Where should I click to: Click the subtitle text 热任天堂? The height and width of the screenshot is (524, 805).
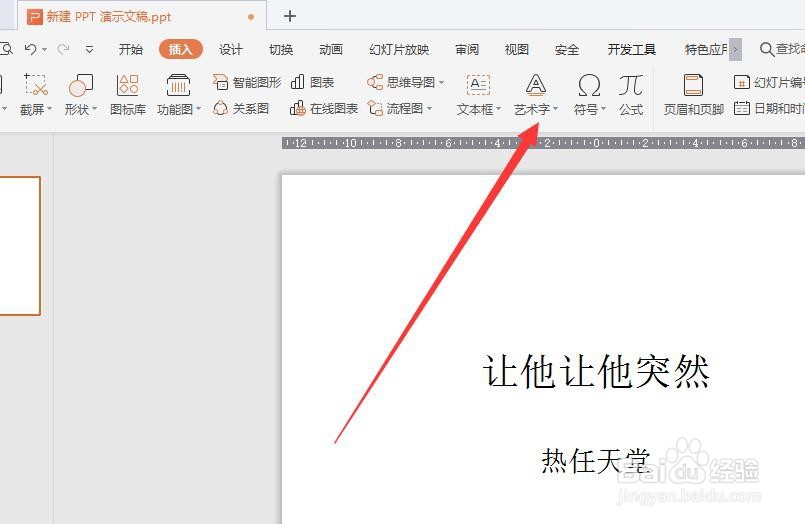(x=596, y=460)
